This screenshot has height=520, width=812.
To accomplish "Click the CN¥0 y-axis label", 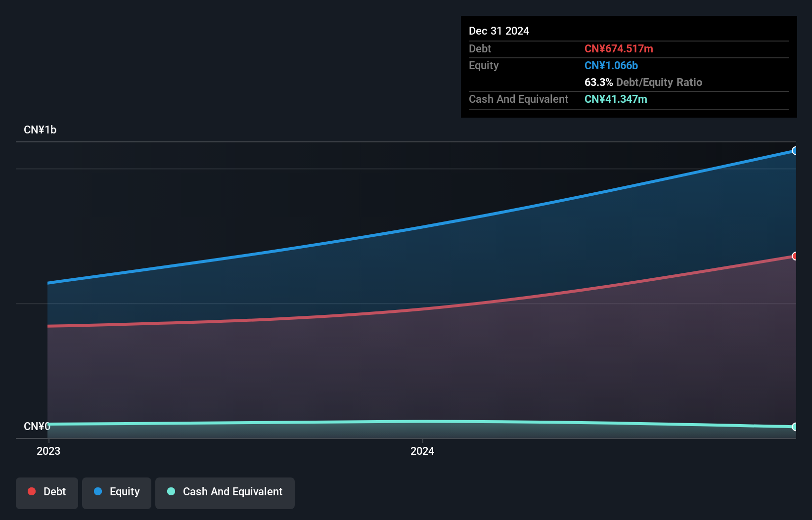I will pos(37,426).
